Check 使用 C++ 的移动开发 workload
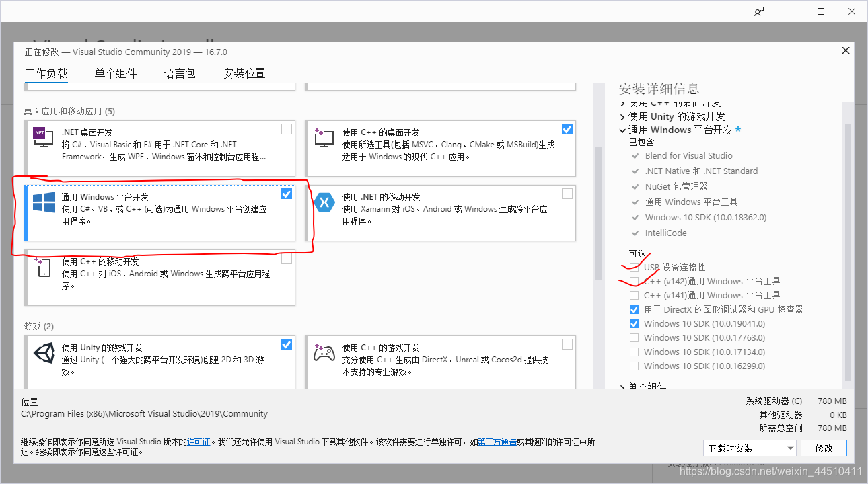Image resolution: width=868 pixels, height=484 pixels. point(287,258)
